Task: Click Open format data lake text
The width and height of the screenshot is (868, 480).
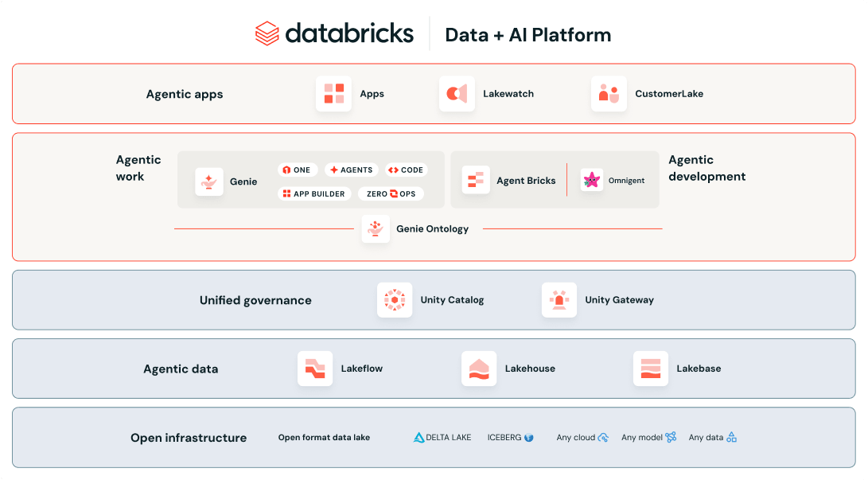Action: (x=324, y=437)
